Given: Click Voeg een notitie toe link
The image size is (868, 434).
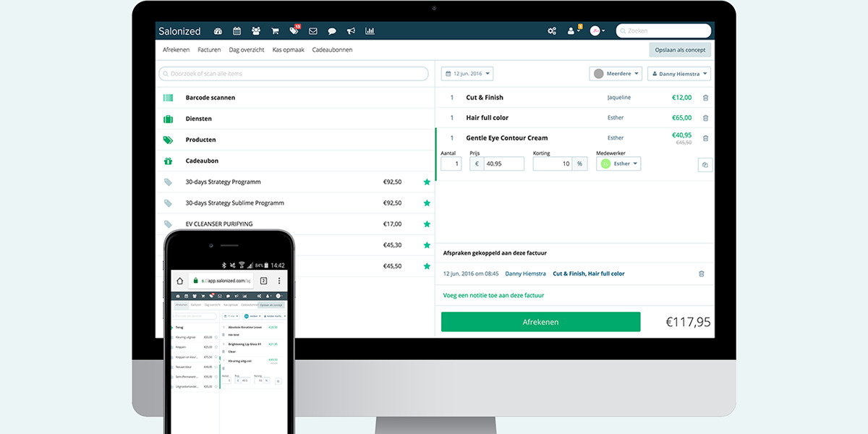Looking at the screenshot, I should tap(493, 295).
